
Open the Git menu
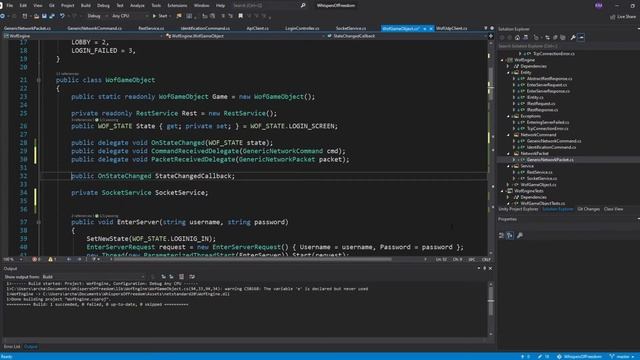pos(52,6)
